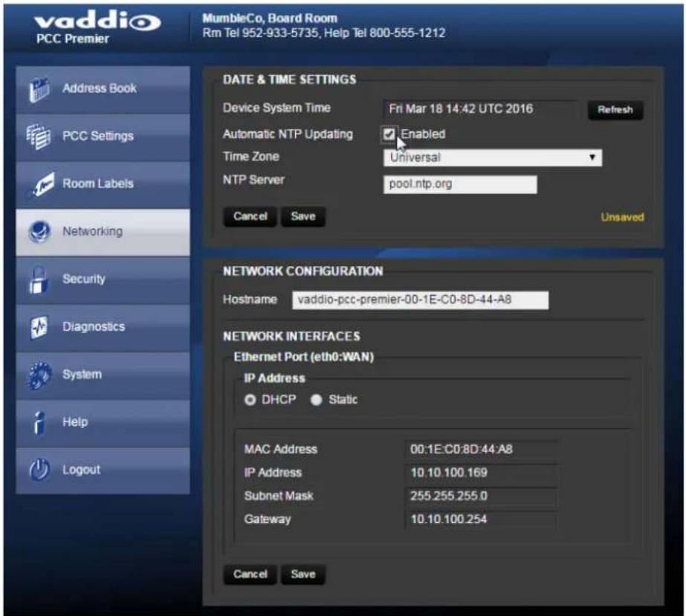Click the Hostname label
The width and height of the screenshot is (686, 616).
click(250, 299)
